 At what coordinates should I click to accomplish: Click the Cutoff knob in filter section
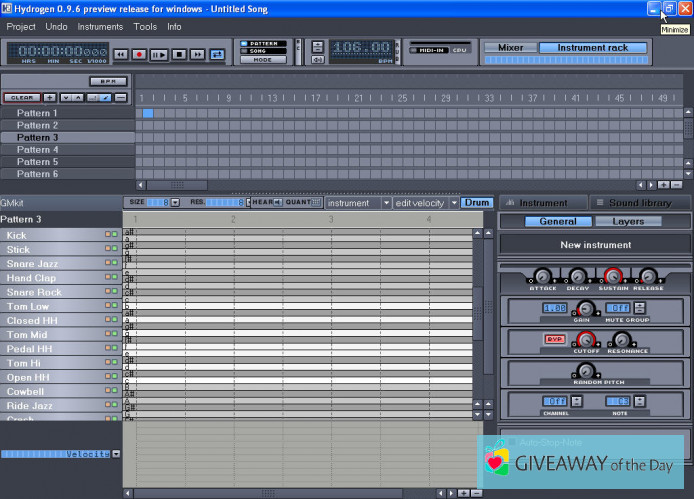[585, 339]
